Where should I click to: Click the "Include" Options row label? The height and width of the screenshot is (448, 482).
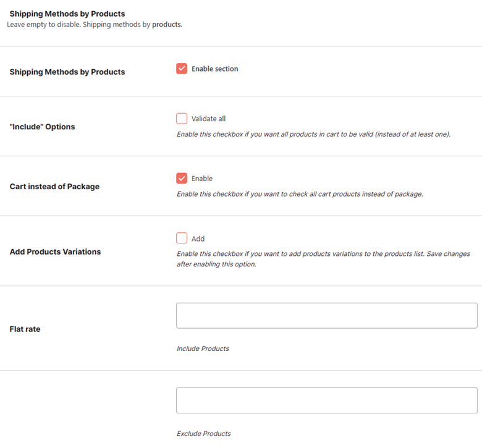click(42, 127)
